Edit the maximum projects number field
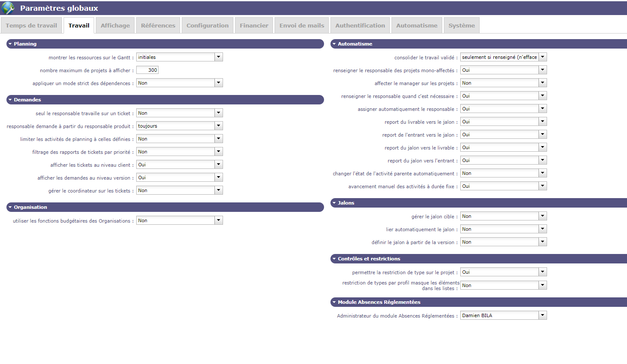The height and width of the screenshot is (364, 627). (x=147, y=70)
